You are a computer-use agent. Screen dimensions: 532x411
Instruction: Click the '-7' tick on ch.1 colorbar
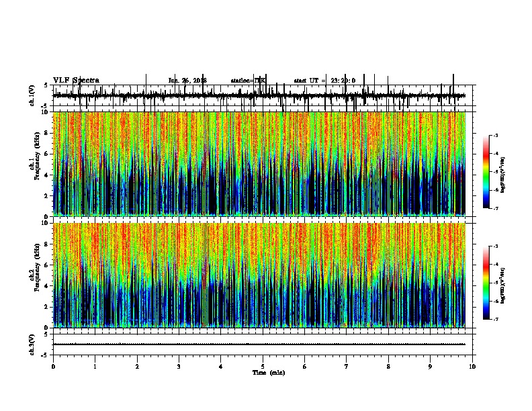pos(495,208)
